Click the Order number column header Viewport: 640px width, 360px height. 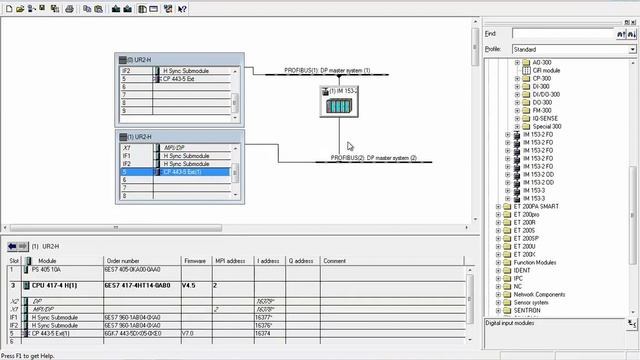pos(142,261)
